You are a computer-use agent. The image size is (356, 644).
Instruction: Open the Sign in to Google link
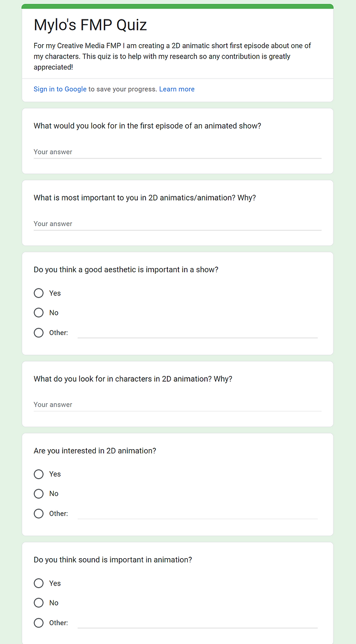(x=59, y=89)
